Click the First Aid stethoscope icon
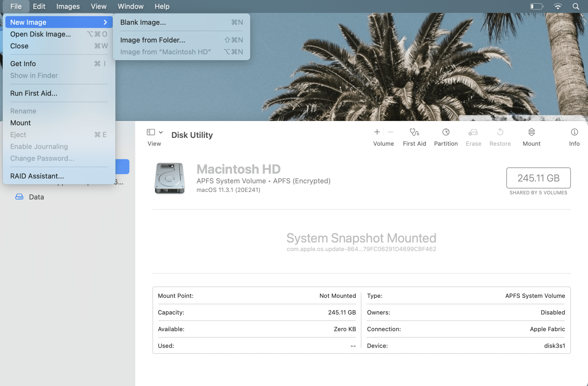This screenshot has height=386, width=588. (414, 132)
